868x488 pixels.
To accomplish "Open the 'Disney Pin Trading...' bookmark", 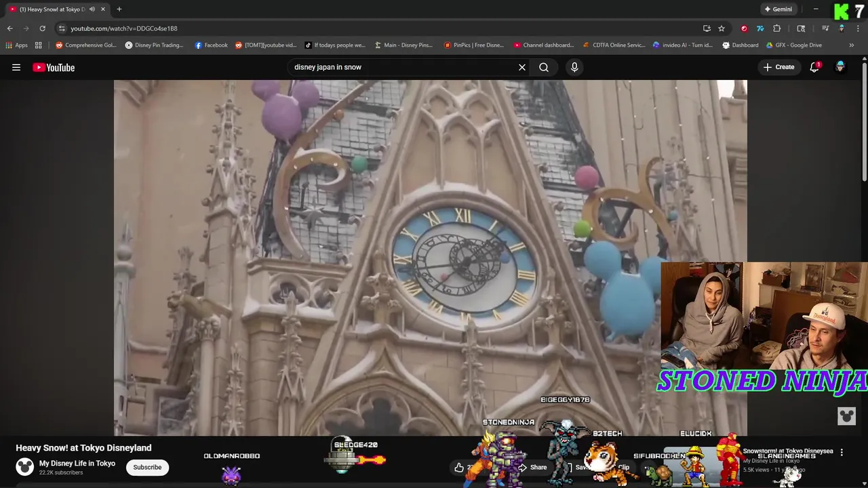I will click(154, 45).
